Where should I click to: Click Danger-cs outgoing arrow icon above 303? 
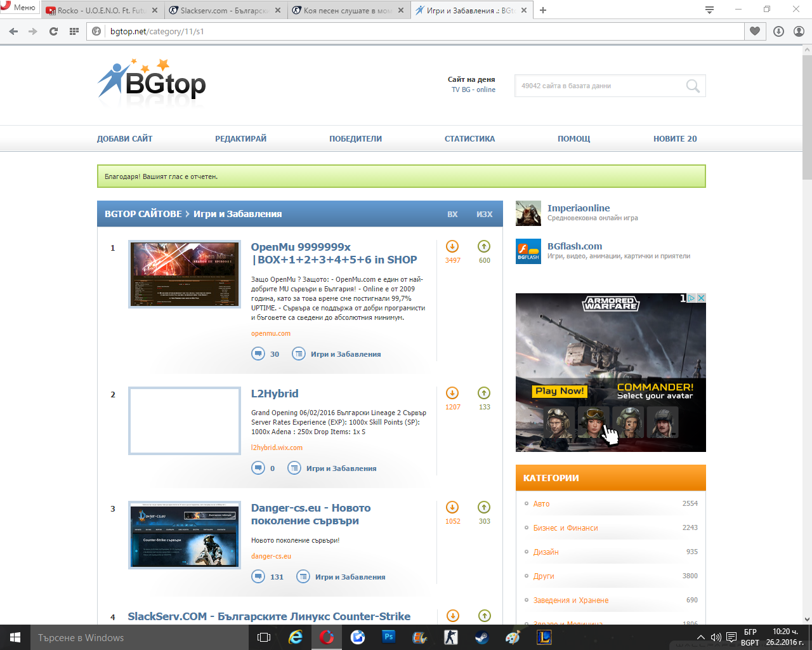point(484,507)
